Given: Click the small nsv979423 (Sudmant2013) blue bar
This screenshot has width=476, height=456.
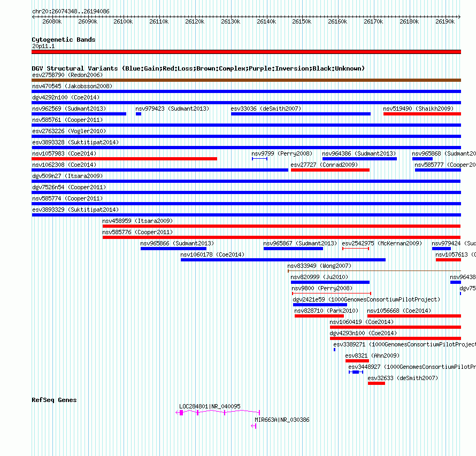Looking at the screenshot, I should [139, 114].
